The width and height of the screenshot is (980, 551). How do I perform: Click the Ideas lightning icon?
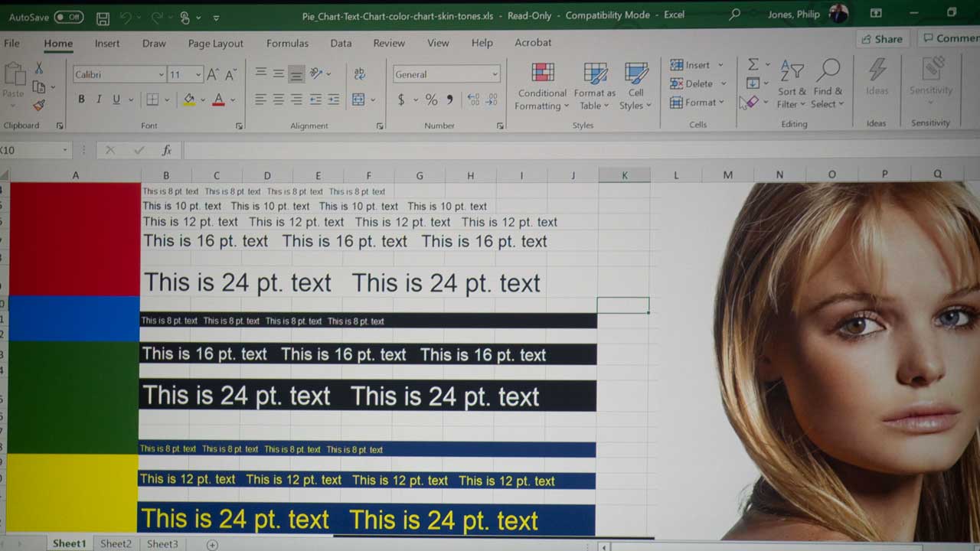tap(877, 70)
